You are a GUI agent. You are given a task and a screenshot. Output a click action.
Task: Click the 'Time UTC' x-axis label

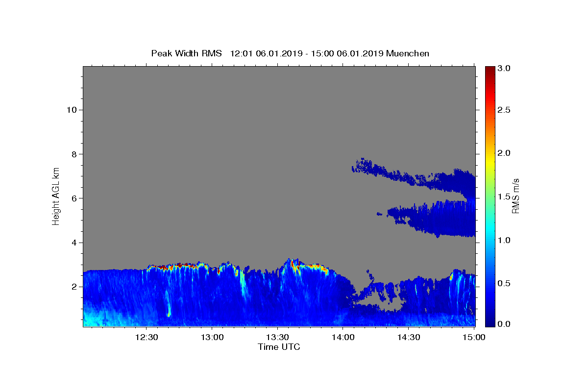[x=279, y=347]
